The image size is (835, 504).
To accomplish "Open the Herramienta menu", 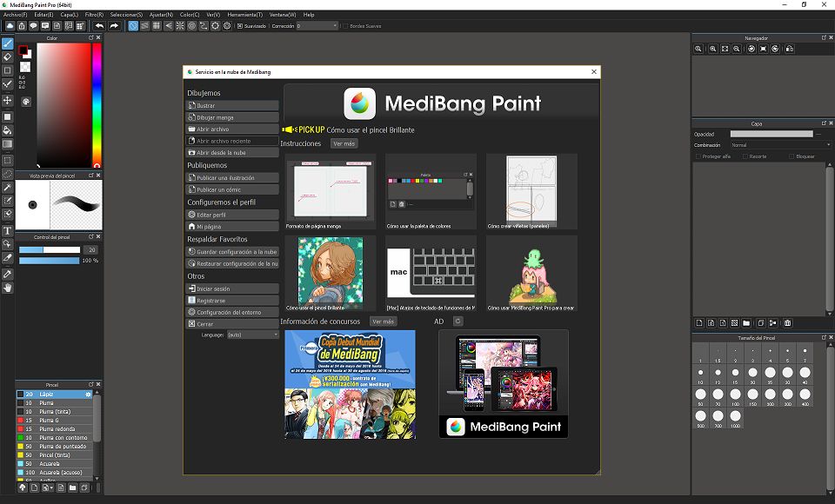I will 245,15.
